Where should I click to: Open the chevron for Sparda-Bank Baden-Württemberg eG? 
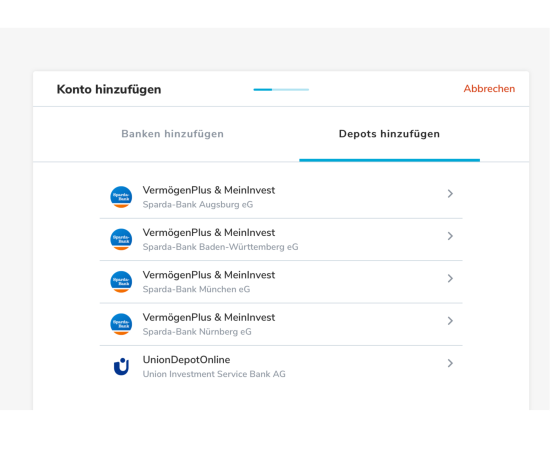pos(450,236)
